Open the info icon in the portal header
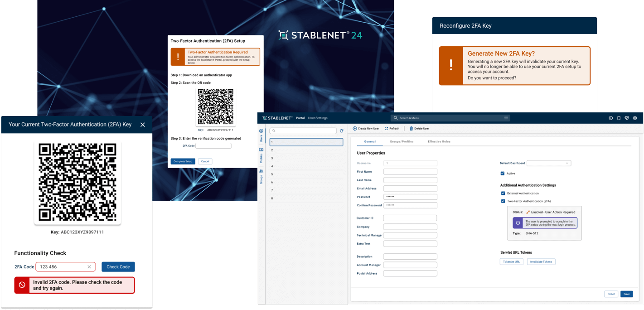644x310 pixels. [610, 118]
